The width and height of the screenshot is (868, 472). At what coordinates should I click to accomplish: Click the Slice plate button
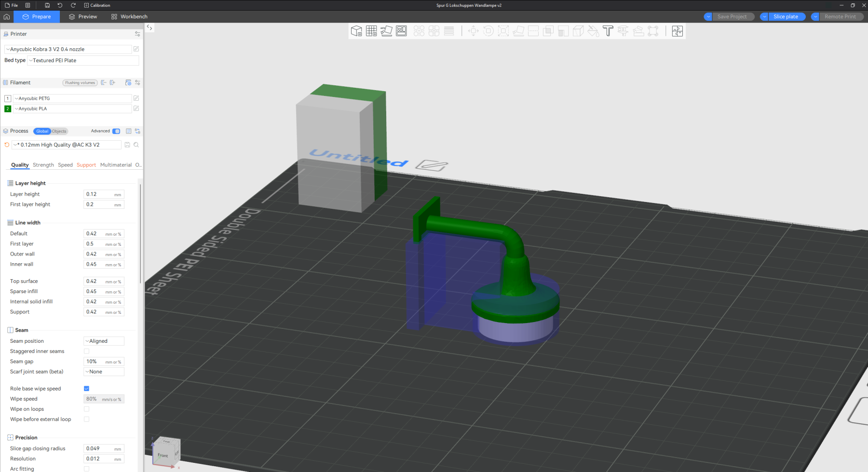pos(786,16)
